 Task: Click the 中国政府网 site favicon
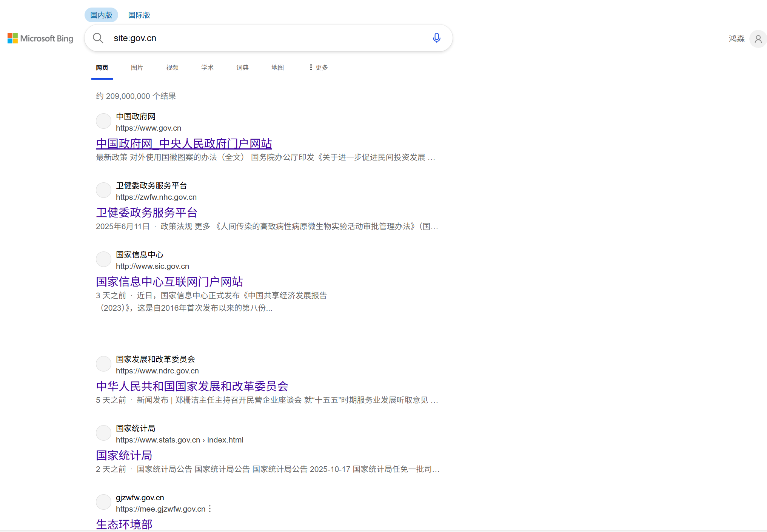[x=103, y=121]
